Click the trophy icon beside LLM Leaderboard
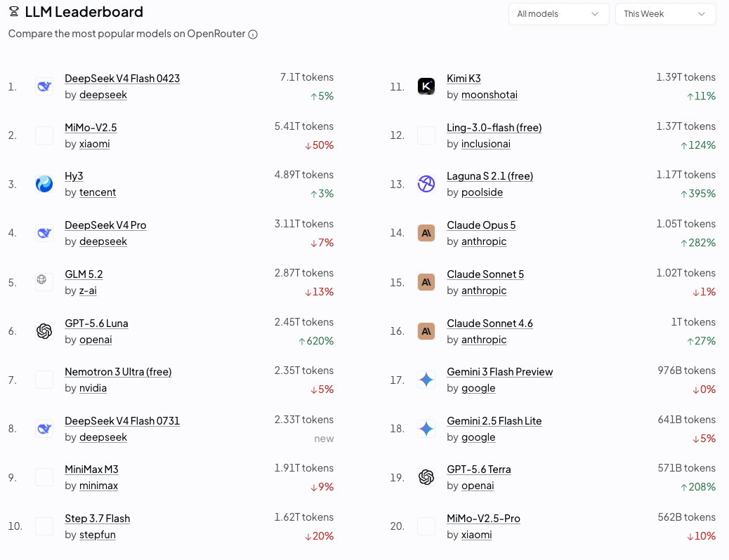729x560 pixels. point(14,12)
